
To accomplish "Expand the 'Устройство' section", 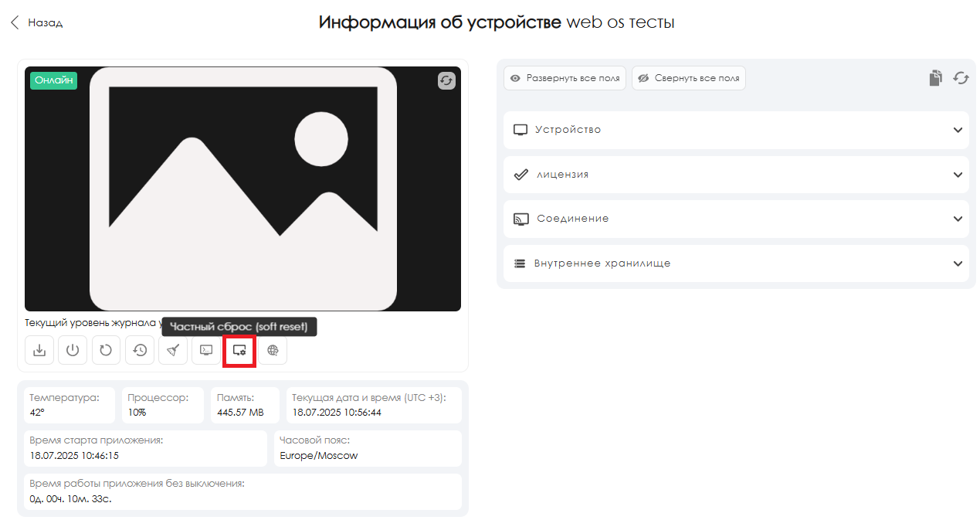I will point(958,130).
